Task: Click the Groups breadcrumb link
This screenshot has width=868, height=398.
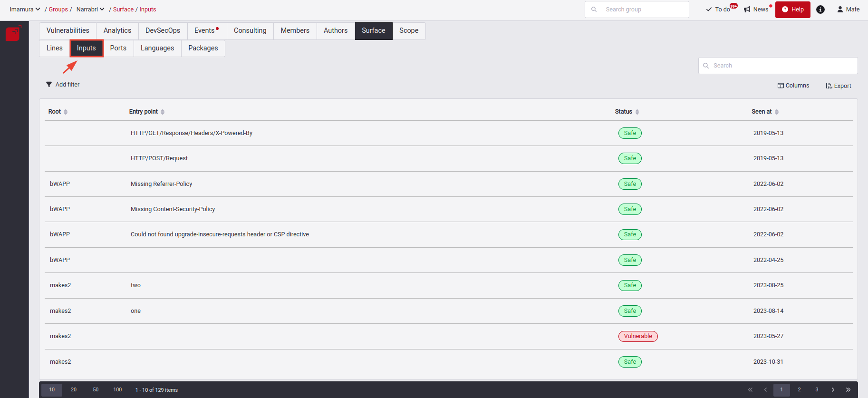Action: 58,10
